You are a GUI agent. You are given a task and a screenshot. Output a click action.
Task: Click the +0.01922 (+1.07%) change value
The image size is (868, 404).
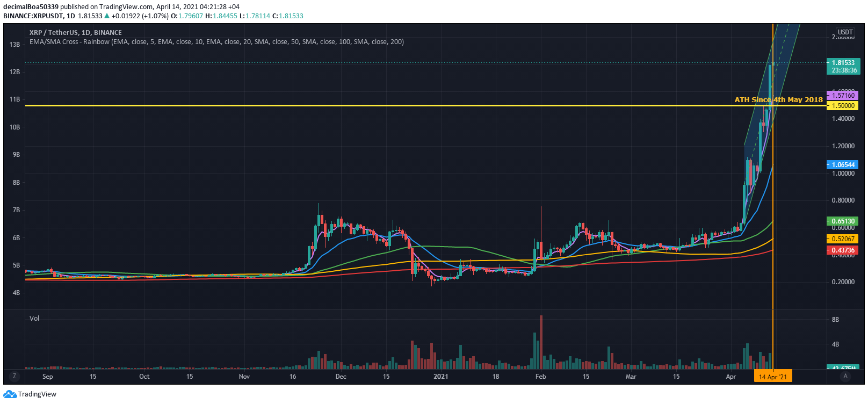(x=141, y=16)
